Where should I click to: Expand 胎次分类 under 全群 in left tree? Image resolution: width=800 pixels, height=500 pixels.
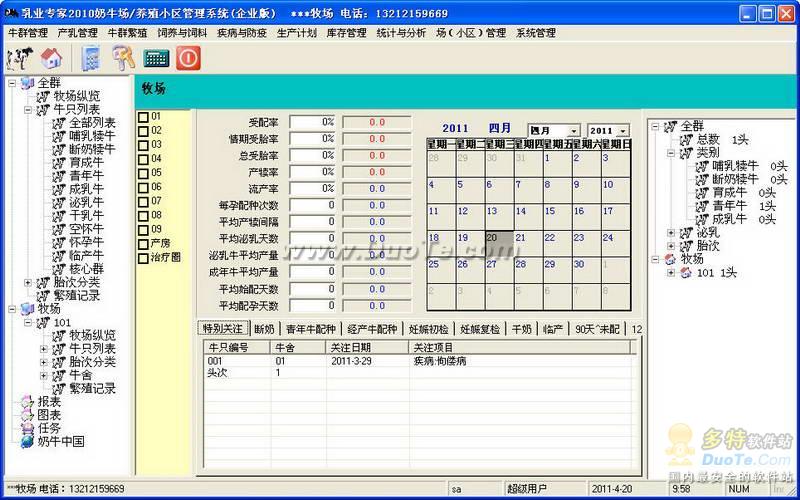point(28,282)
